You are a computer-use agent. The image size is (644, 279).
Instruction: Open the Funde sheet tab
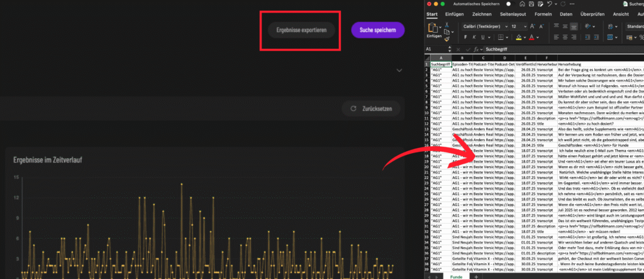457,275
